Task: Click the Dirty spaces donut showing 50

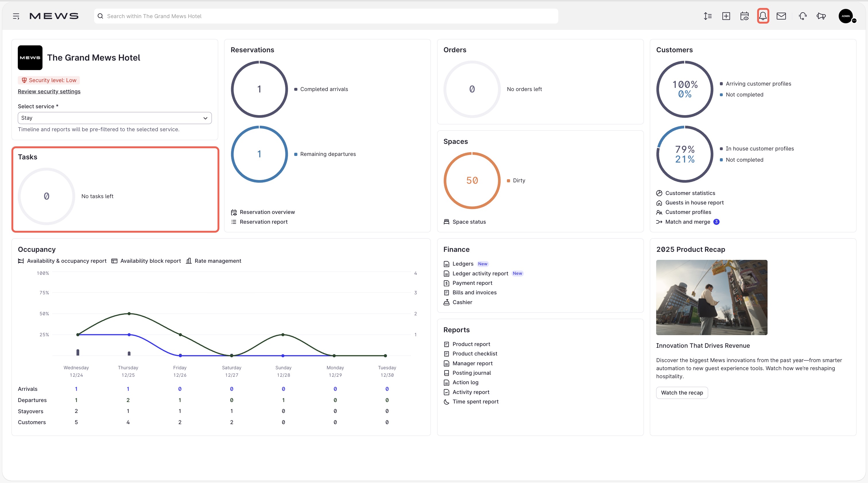Action: point(472,180)
